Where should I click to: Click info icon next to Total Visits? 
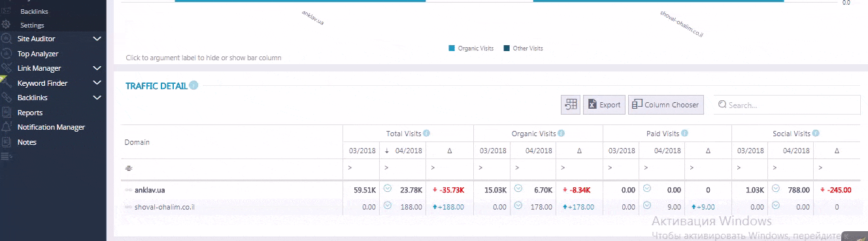pyautogui.click(x=427, y=134)
